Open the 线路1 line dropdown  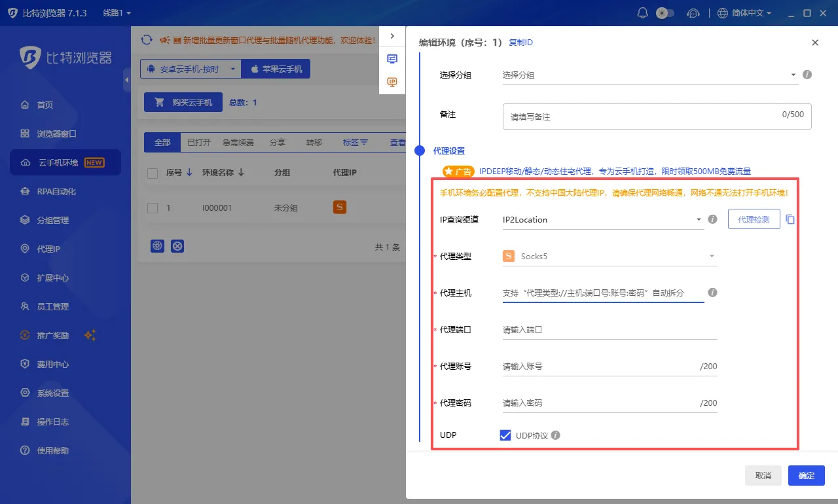[x=117, y=13]
